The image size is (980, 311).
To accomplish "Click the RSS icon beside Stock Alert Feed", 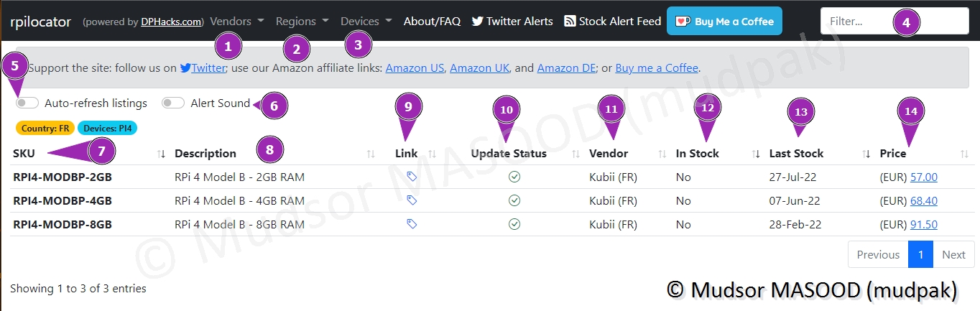I will (x=570, y=22).
